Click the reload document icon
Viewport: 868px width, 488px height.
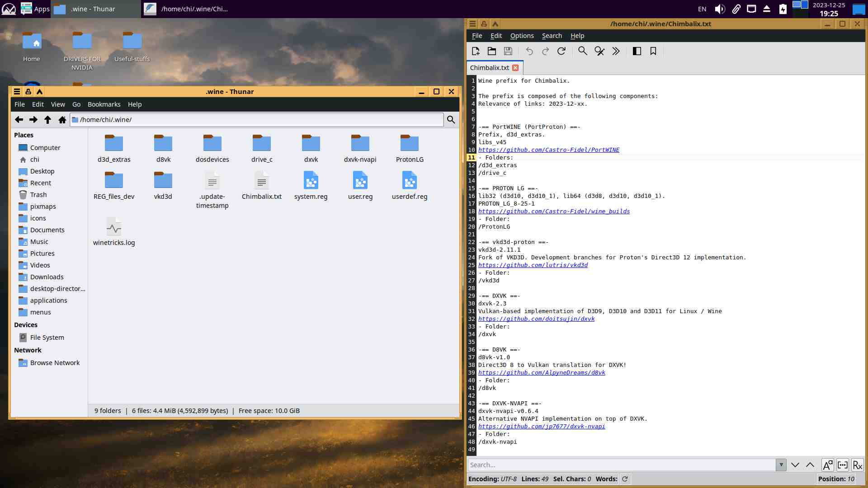561,51
